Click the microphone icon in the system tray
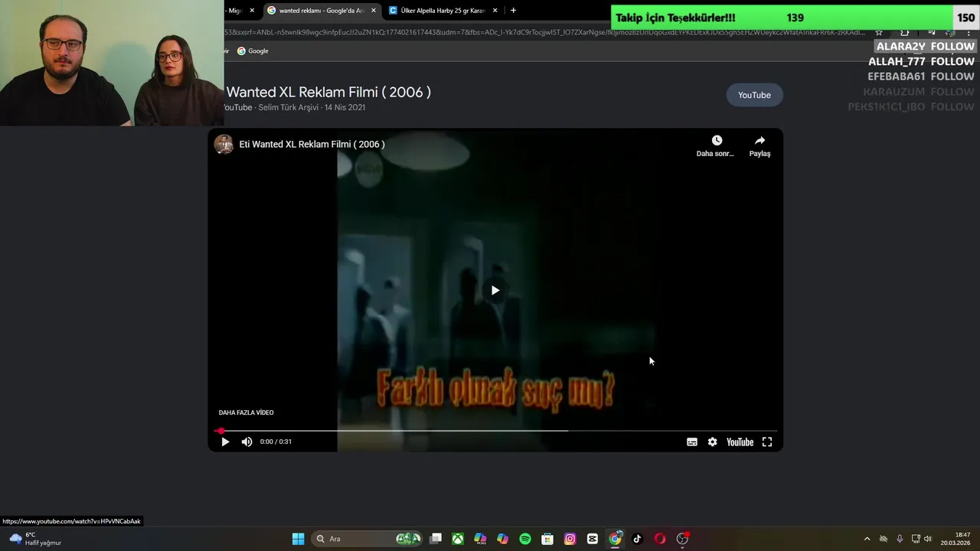This screenshot has height=551, width=980. (900, 539)
